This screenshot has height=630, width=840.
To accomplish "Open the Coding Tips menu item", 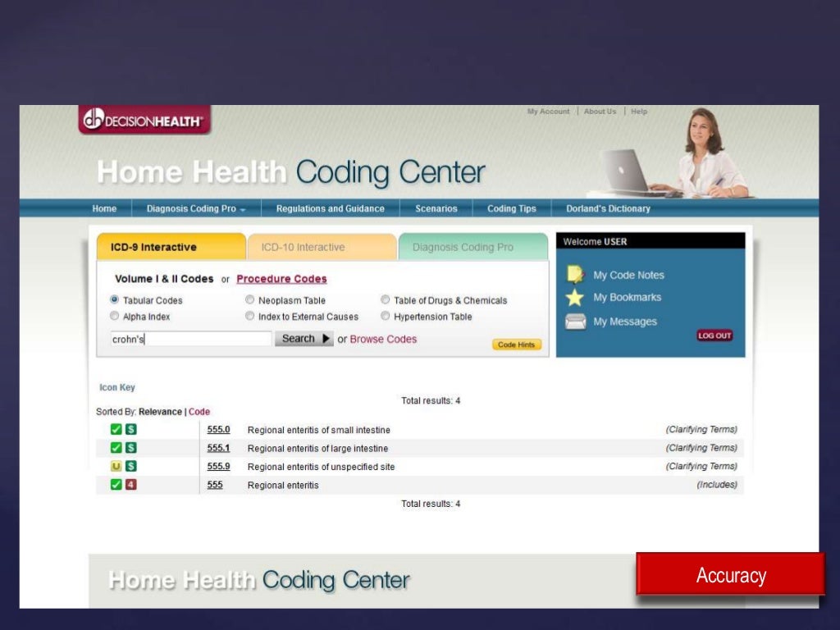I will [512, 208].
